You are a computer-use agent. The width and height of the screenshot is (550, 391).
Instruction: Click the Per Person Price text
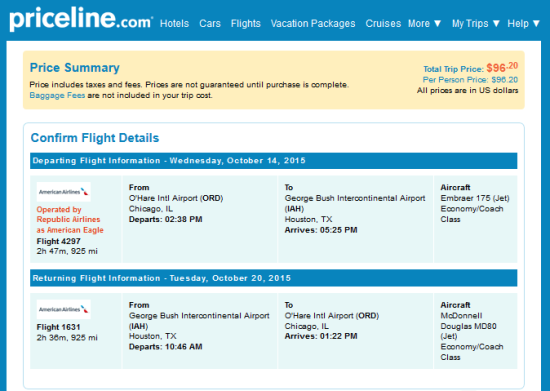coord(470,80)
